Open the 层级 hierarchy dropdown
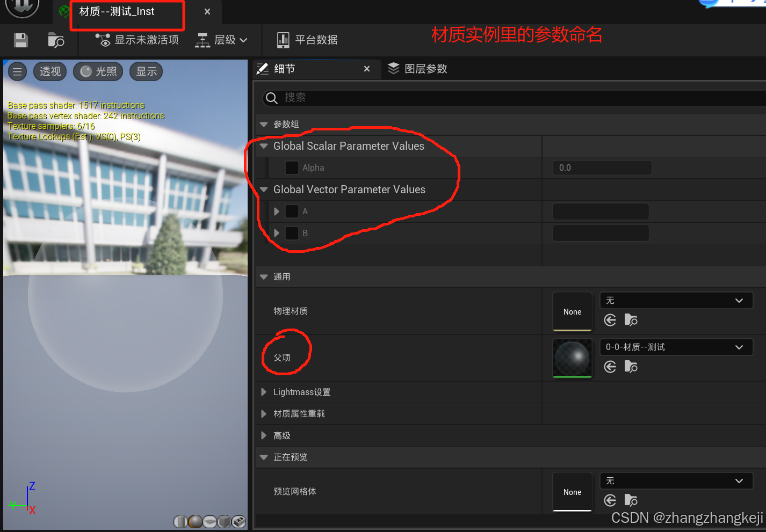This screenshot has height=532, width=766. pos(221,40)
